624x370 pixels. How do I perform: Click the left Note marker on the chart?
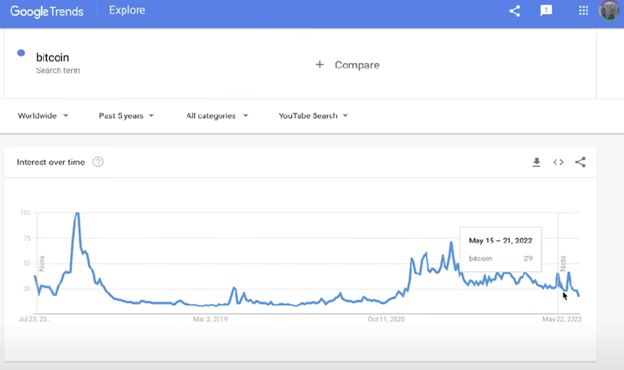pyautogui.click(x=42, y=263)
